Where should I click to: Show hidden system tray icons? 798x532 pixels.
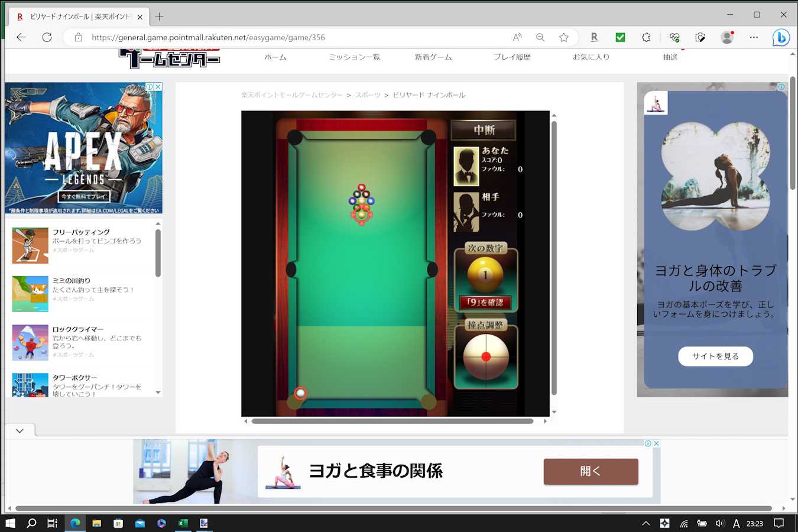click(x=645, y=523)
